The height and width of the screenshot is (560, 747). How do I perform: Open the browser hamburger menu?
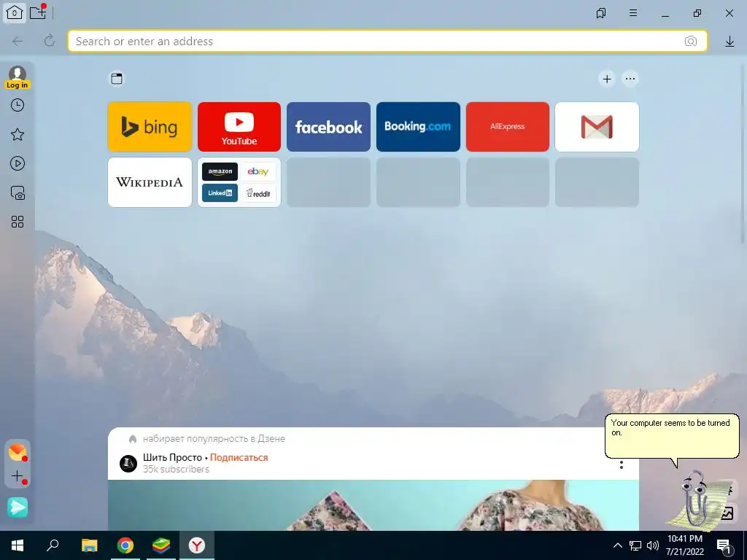[x=633, y=13]
